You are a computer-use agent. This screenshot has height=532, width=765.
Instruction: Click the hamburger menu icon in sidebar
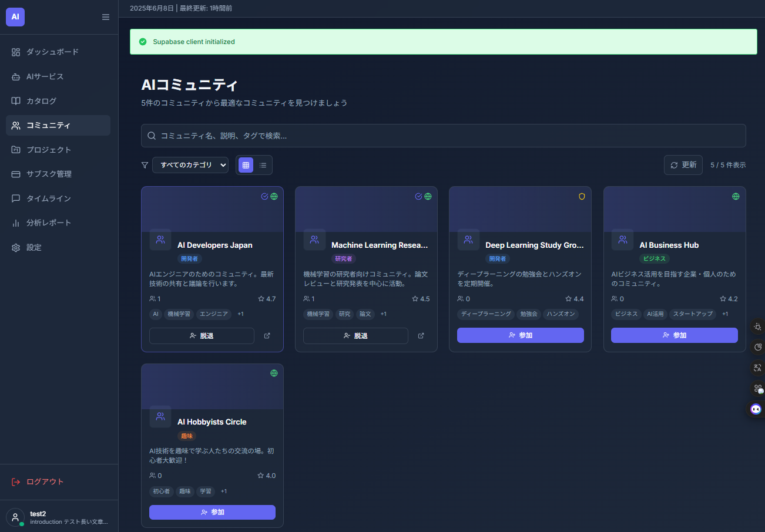tap(106, 17)
